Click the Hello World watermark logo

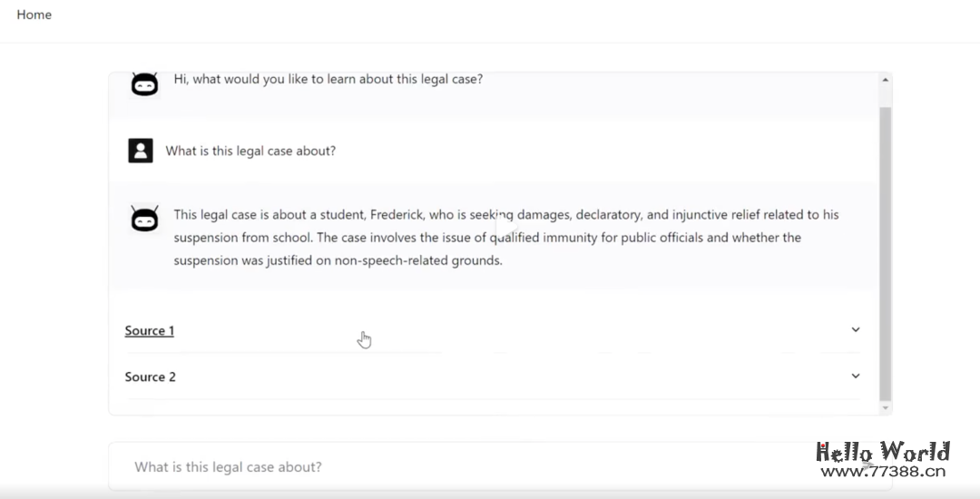coord(882,452)
